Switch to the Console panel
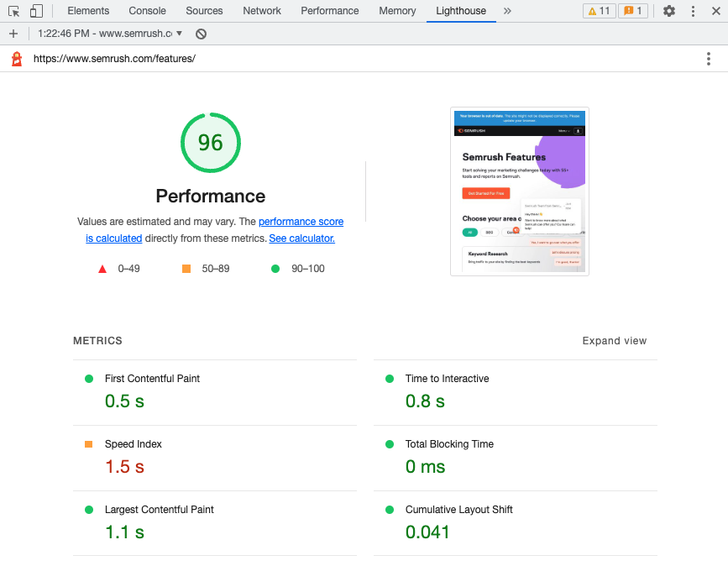 pyautogui.click(x=147, y=11)
